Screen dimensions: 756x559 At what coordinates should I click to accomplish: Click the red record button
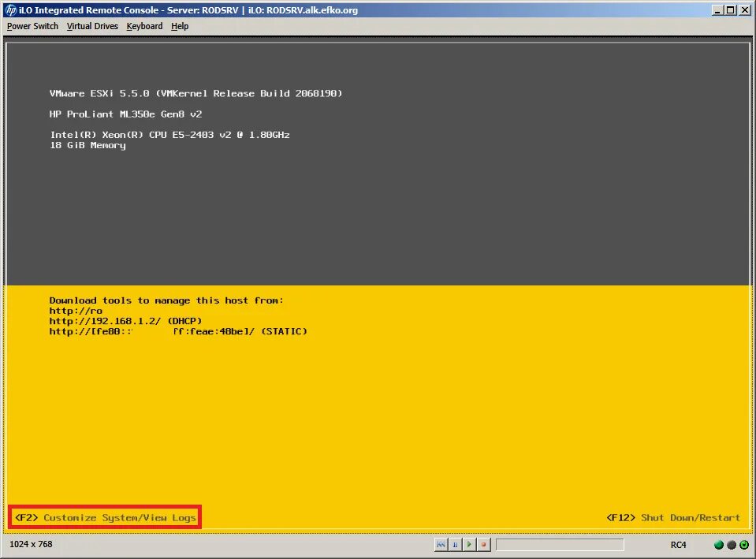coord(483,545)
